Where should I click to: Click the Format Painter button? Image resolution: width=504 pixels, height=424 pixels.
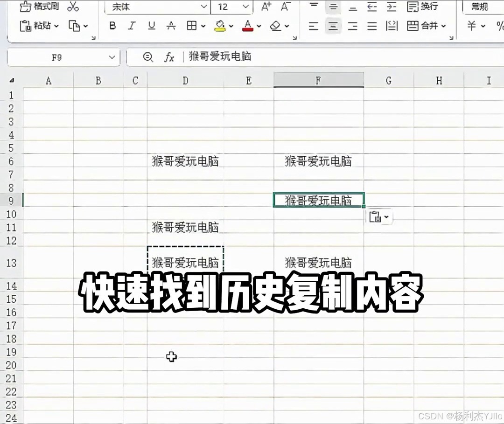click(39, 6)
